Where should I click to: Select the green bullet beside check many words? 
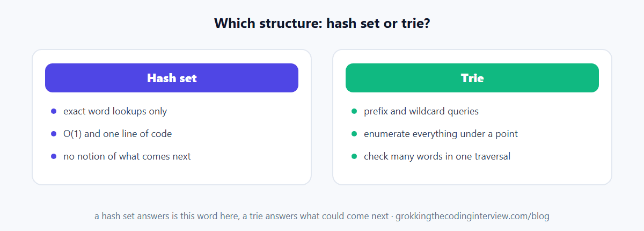tap(354, 156)
